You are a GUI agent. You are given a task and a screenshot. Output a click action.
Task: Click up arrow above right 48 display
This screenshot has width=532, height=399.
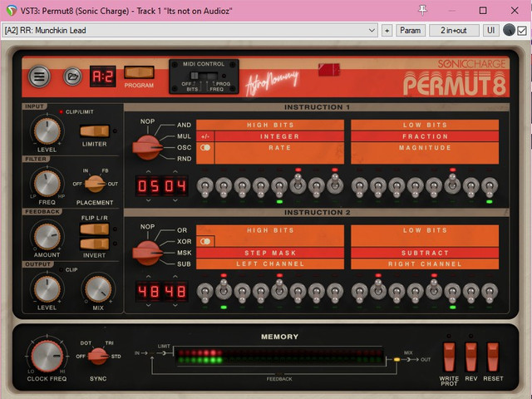click(175, 277)
